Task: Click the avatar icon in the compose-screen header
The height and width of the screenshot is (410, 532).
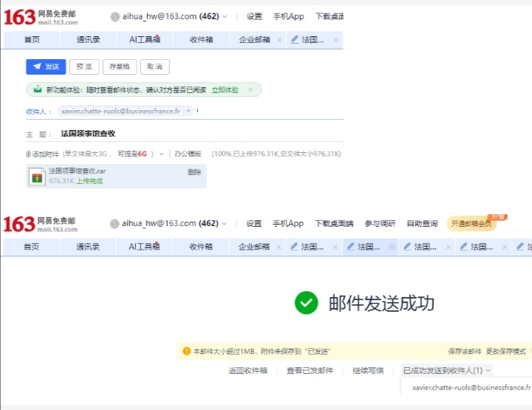Action: [115, 16]
